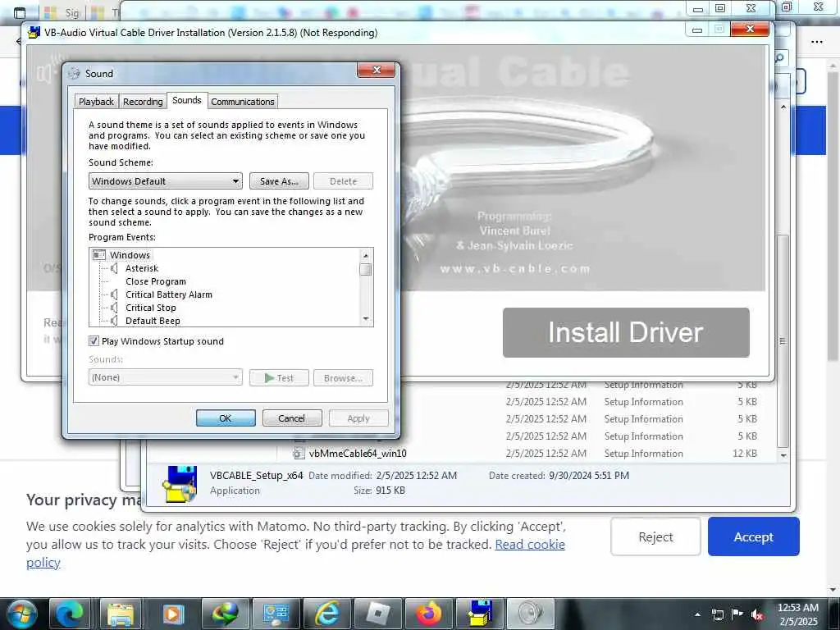Cancel the Sound dialog
The width and height of the screenshot is (840, 630).
click(292, 418)
